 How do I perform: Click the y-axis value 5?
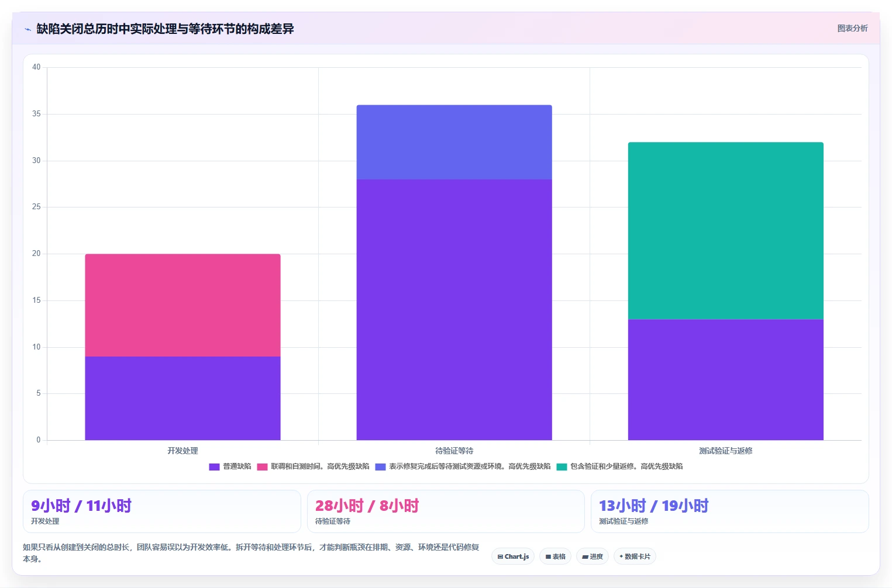(39, 393)
